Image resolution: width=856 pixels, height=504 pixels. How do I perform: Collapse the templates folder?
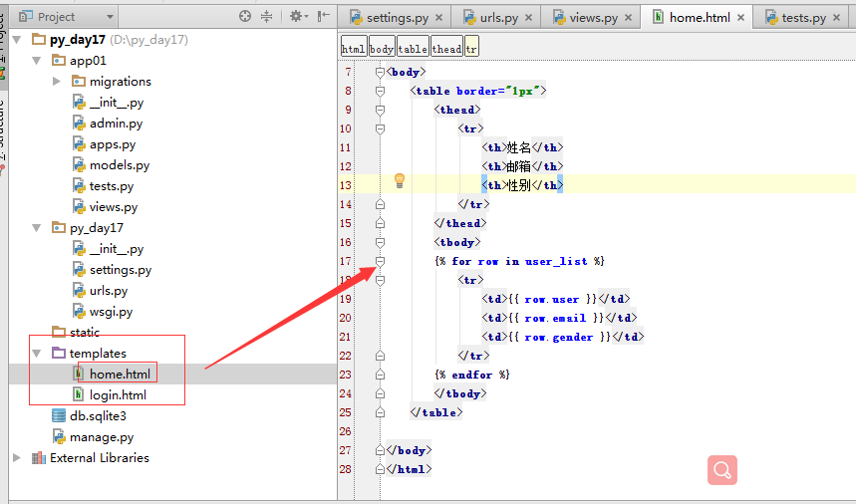pyautogui.click(x=37, y=354)
